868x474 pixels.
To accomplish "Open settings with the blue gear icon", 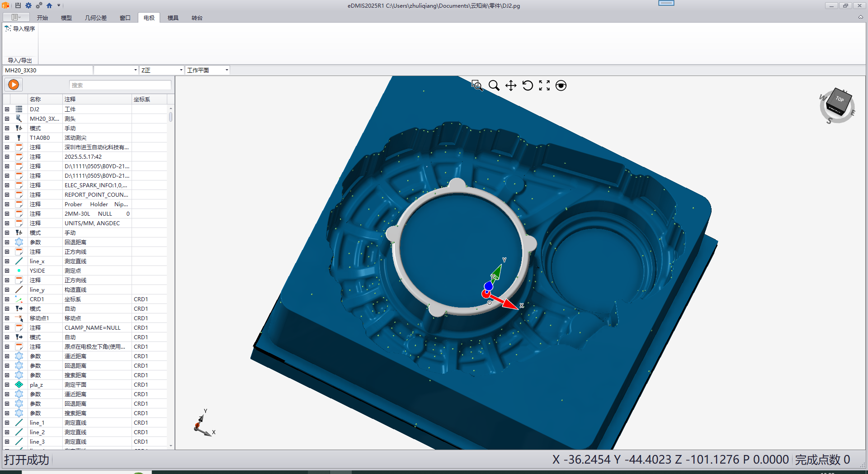I will pos(28,5).
